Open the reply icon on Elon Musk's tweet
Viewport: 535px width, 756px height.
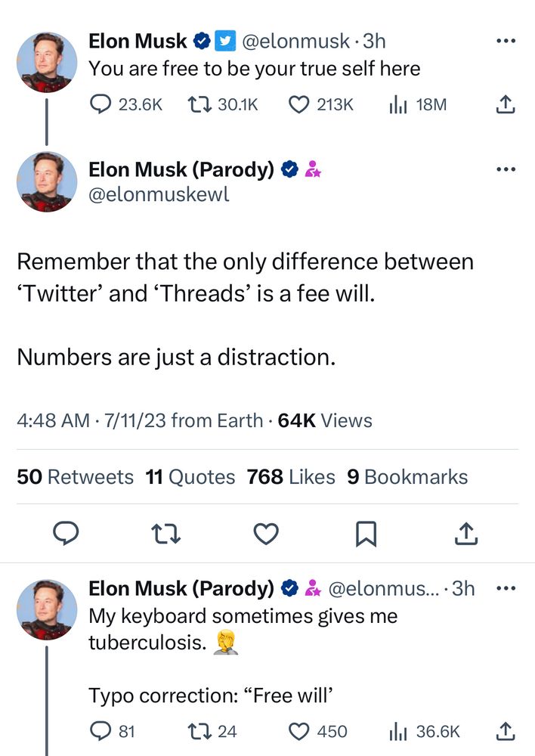99,104
